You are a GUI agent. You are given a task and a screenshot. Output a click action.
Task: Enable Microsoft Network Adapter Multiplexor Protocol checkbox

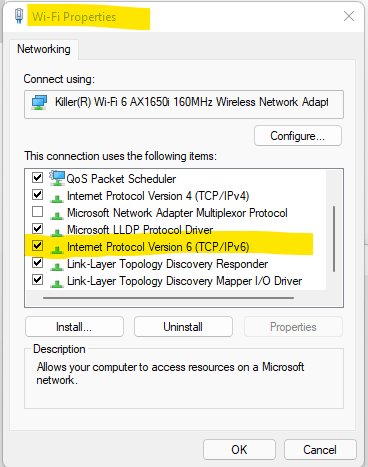37,212
